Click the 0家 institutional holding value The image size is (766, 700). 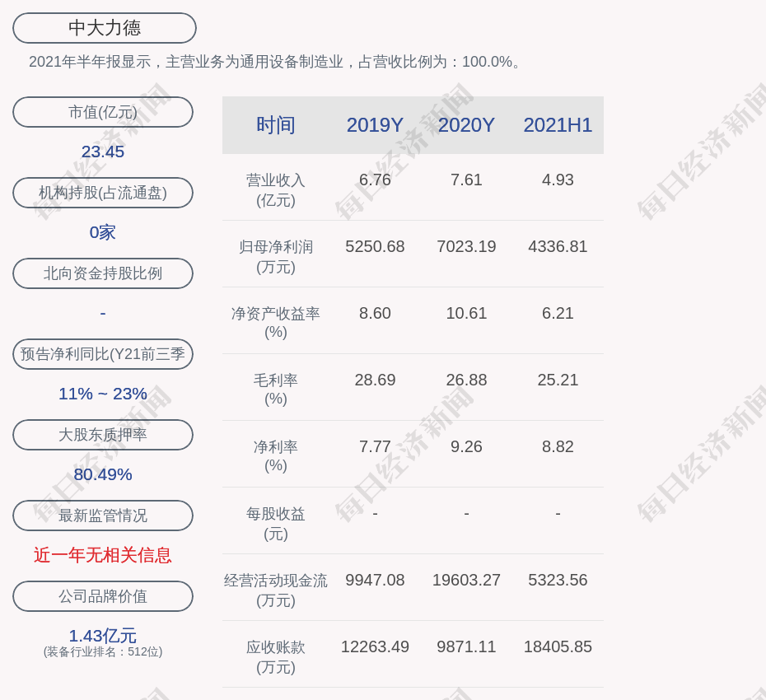point(103,232)
